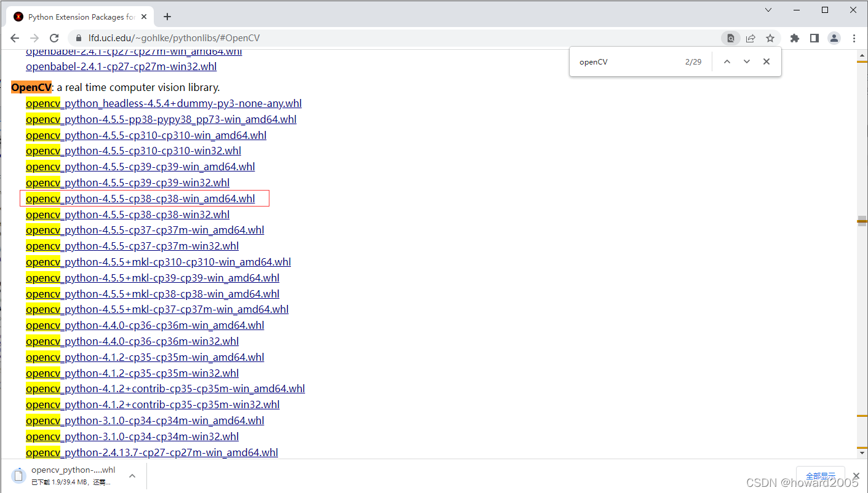Download opencv_python-4.5.5-cp39-cp39-win_amd64.whl
868x493 pixels.
click(140, 167)
